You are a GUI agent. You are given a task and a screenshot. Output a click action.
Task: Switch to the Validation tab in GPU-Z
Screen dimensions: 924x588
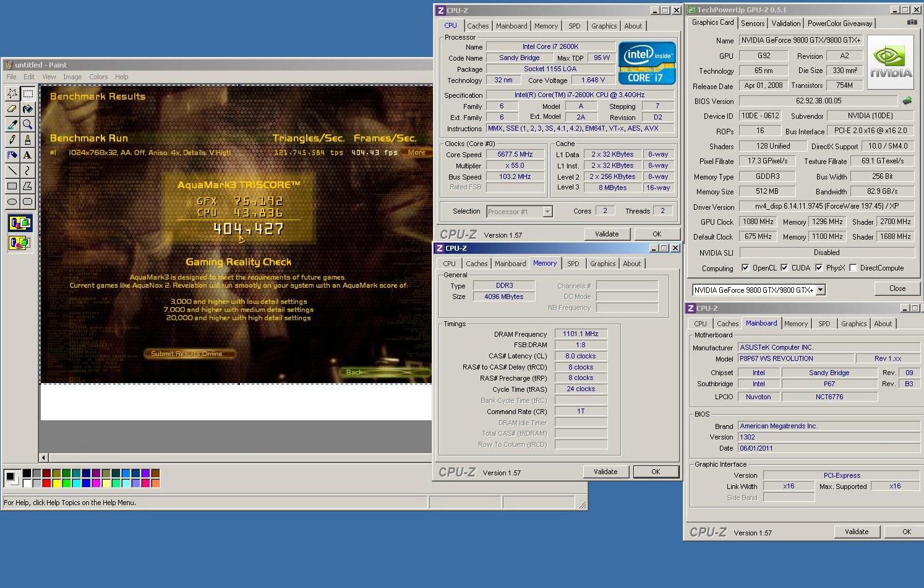pyautogui.click(x=785, y=24)
